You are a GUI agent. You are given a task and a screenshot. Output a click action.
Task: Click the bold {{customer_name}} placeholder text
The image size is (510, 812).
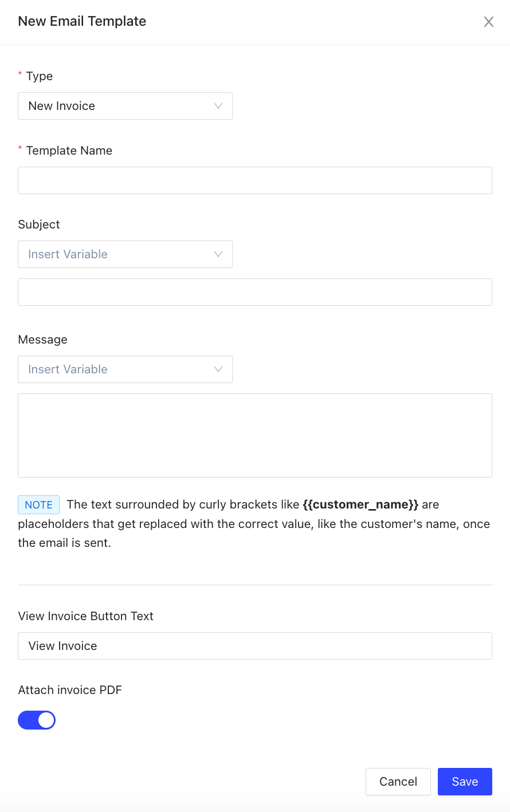[360, 504]
